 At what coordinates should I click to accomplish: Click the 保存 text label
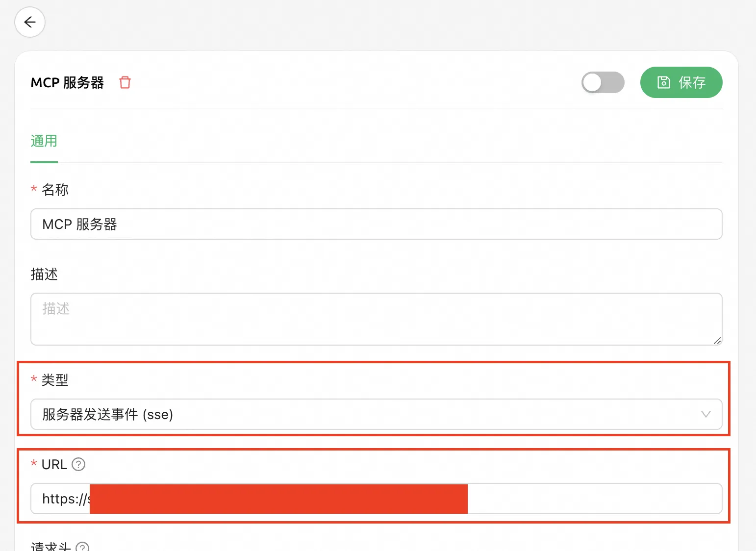(x=692, y=82)
